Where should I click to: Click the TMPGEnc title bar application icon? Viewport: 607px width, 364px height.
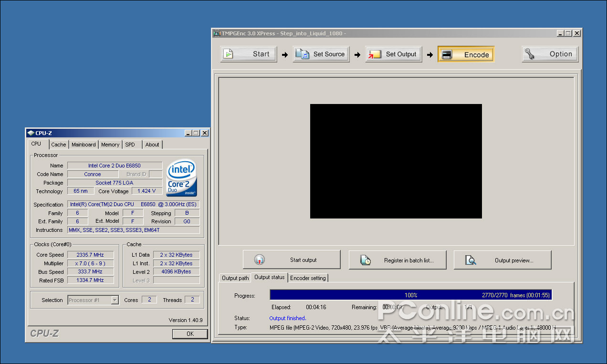tap(217, 33)
